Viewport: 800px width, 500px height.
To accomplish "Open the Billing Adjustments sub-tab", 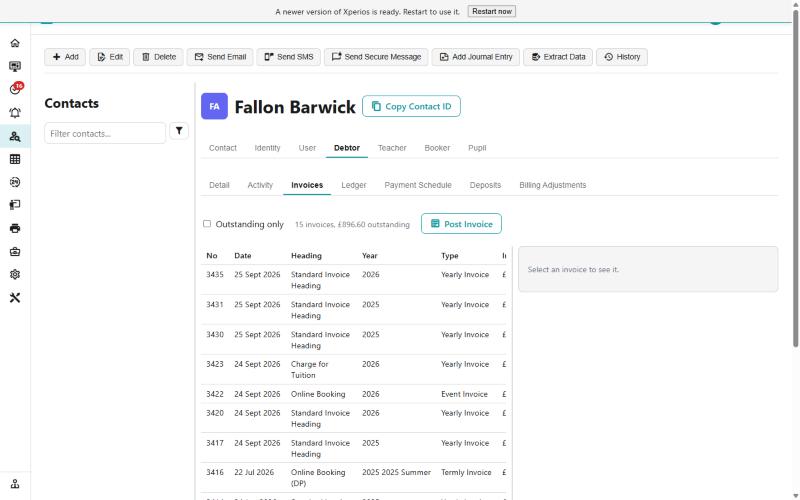I will pyautogui.click(x=553, y=185).
